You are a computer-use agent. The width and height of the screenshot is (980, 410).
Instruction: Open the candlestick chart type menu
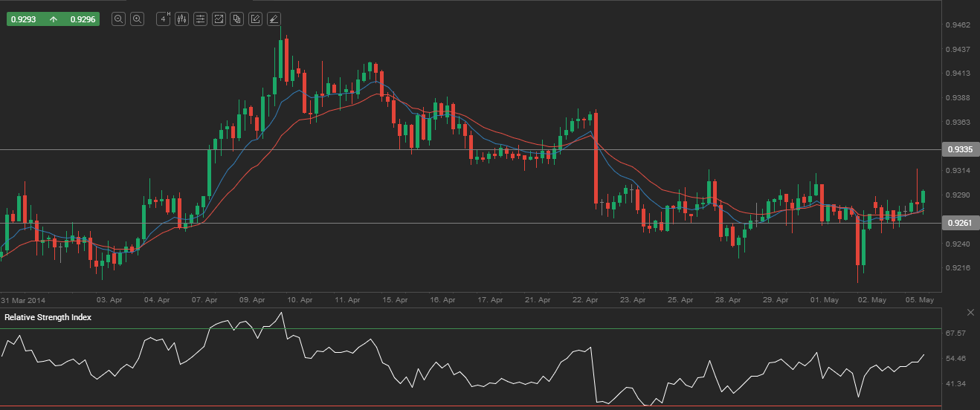tap(181, 19)
